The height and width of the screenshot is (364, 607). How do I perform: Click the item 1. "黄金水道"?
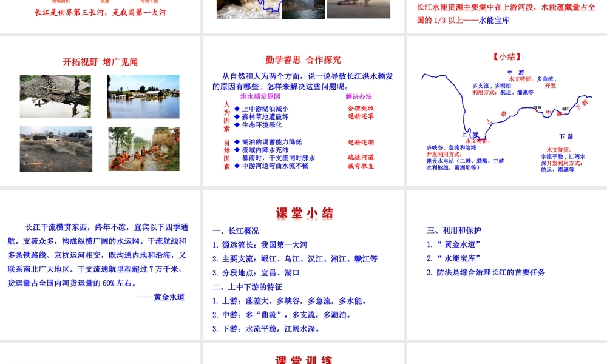tap(453, 244)
